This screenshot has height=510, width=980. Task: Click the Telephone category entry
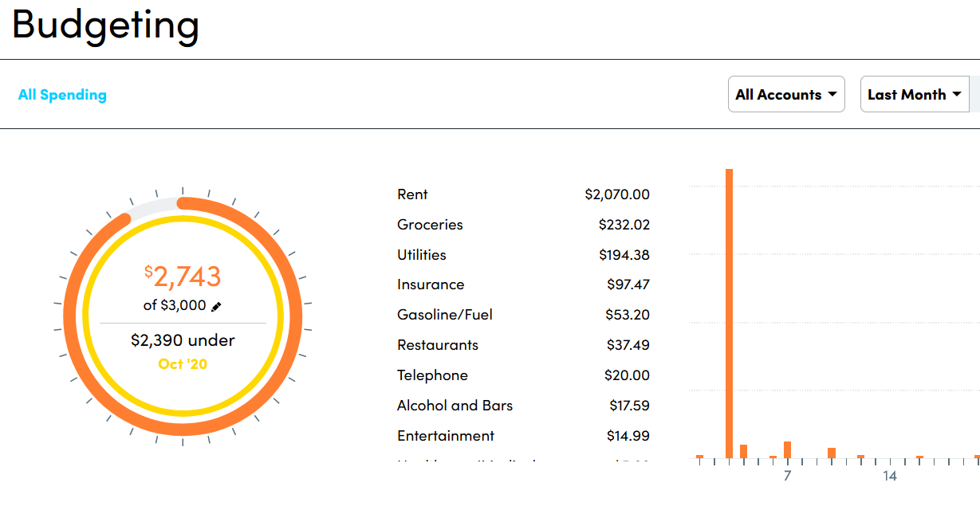[x=523, y=375]
